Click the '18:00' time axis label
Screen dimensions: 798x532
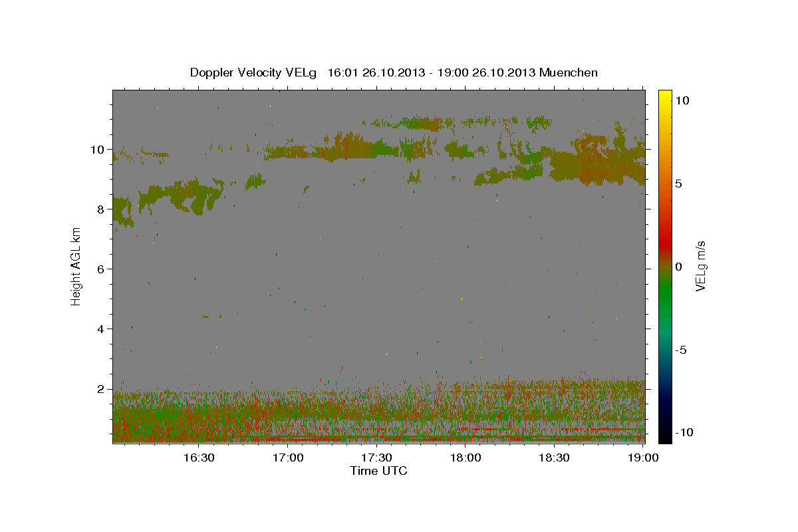point(465,458)
